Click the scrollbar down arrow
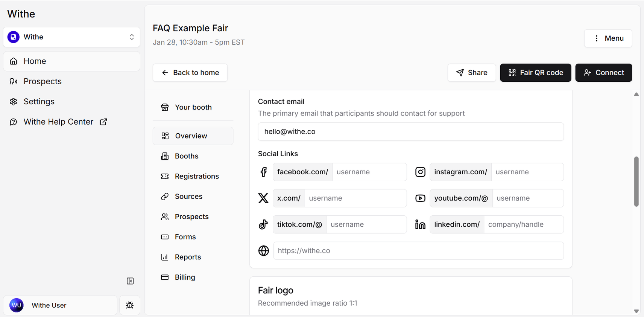 [x=636, y=311]
